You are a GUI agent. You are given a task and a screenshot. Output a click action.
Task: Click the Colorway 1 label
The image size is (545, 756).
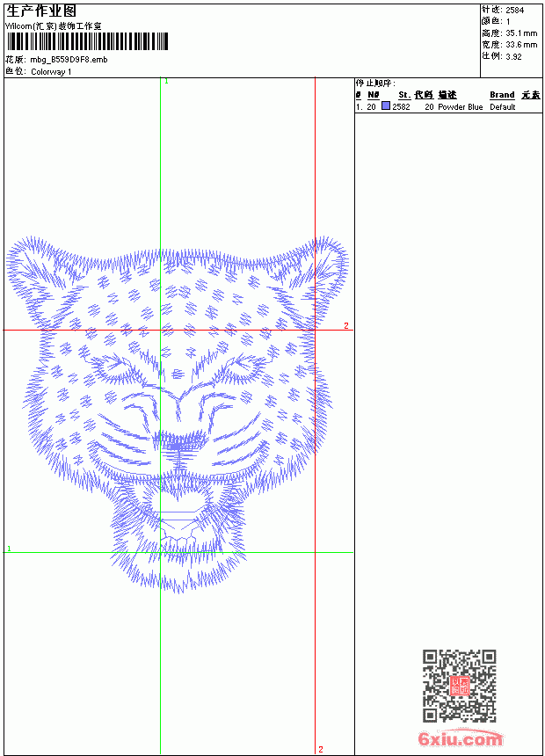(51, 72)
